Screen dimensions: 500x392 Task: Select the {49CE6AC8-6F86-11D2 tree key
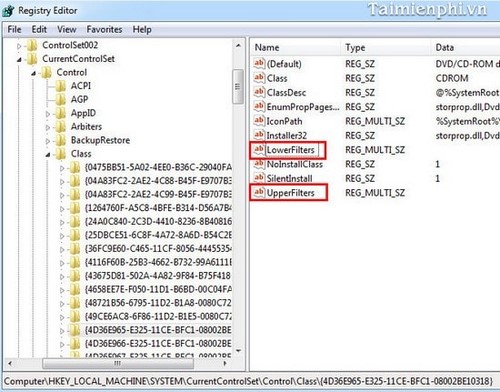click(x=158, y=317)
